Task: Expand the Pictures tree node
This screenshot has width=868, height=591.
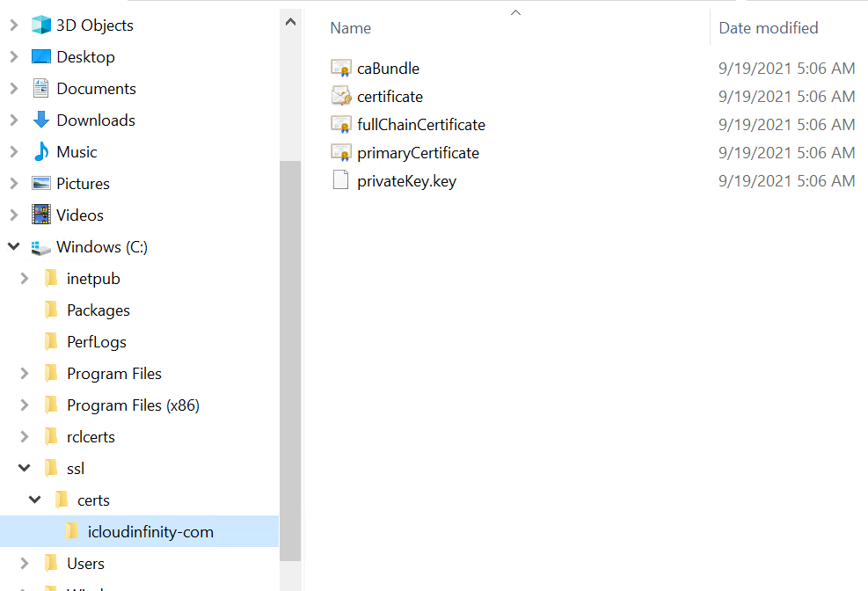Action: (14, 183)
